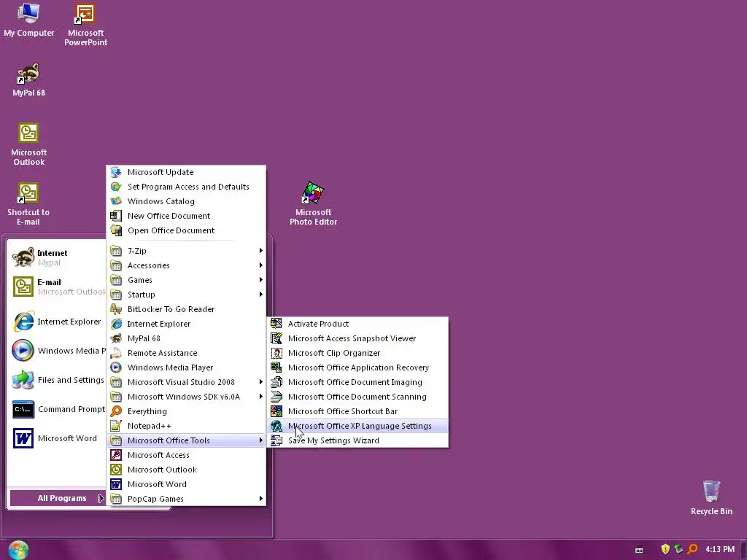Open Microsoft Photo Editor desktop shortcut
This screenshot has height=560, width=747.
[313, 204]
